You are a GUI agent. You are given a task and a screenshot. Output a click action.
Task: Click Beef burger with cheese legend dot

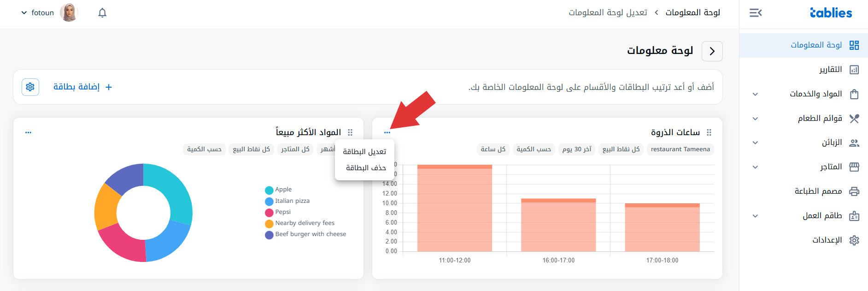coord(269,235)
